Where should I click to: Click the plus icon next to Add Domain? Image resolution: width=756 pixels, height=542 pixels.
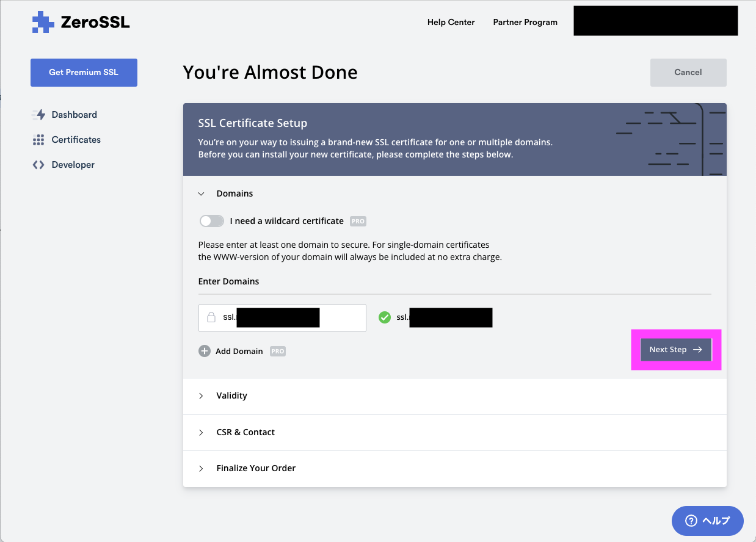[204, 351]
